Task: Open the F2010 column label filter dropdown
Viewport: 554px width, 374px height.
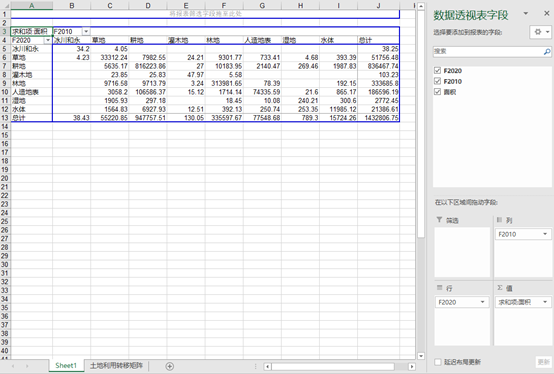Action: (x=86, y=31)
